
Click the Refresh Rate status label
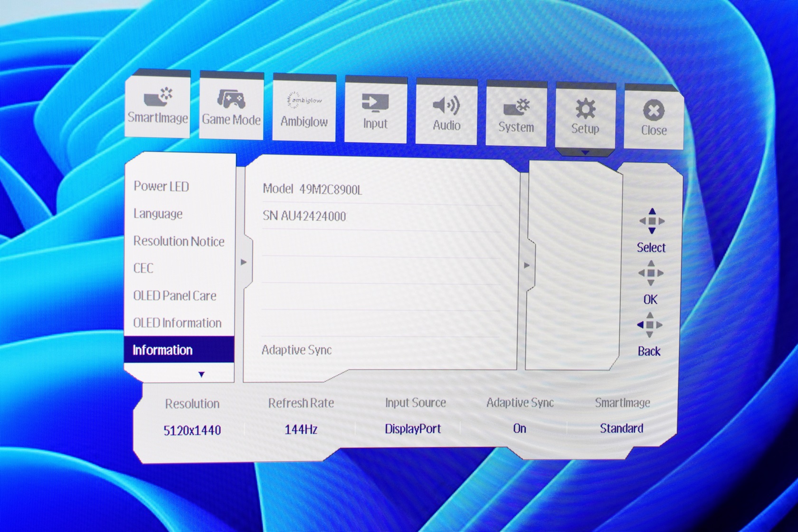click(301, 403)
